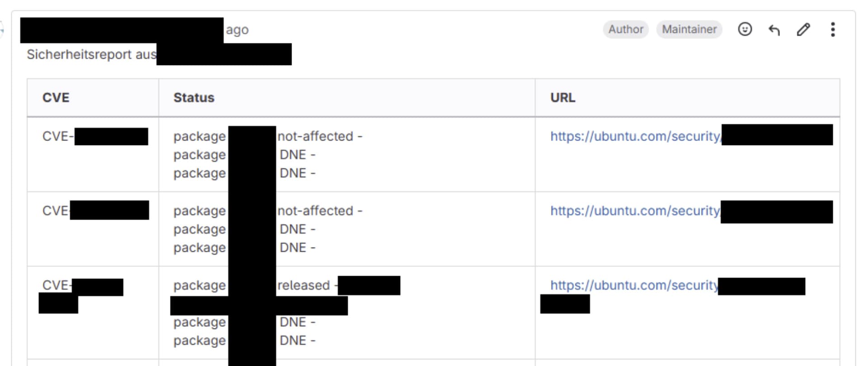Click 'not-affected' status text in first row
868x366 pixels.
point(316,136)
